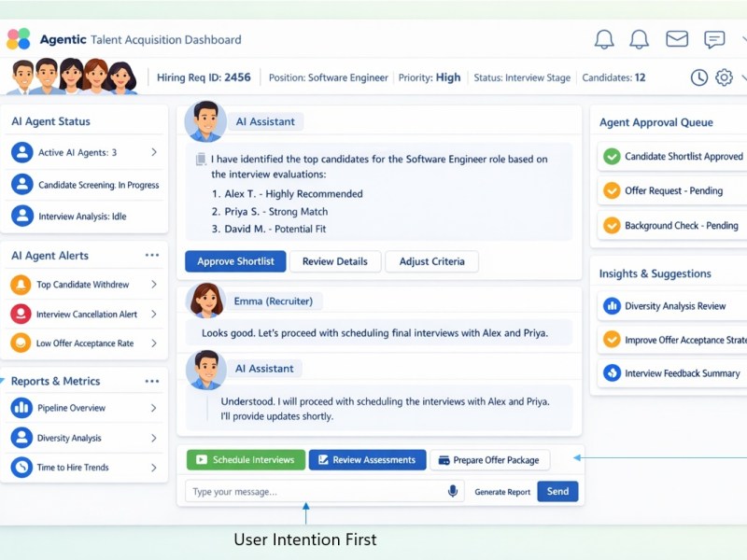Image resolution: width=747 pixels, height=560 pixels.
Task: Select the Candidate Shortlist Approved checkmark
Action: (612, 157)
